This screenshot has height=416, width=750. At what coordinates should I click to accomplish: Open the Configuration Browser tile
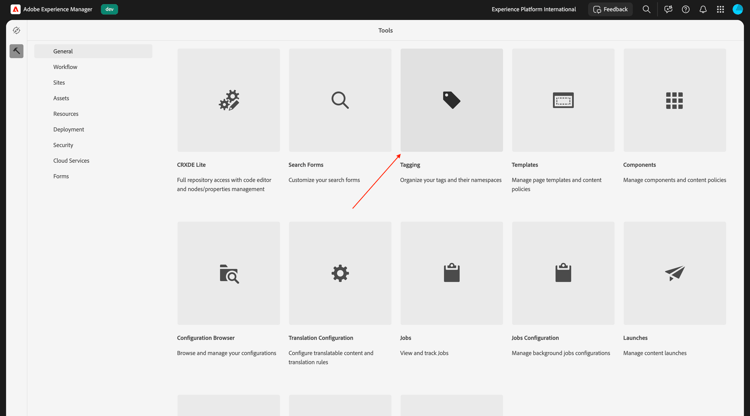pyautogui.click(x=229, y=274)
